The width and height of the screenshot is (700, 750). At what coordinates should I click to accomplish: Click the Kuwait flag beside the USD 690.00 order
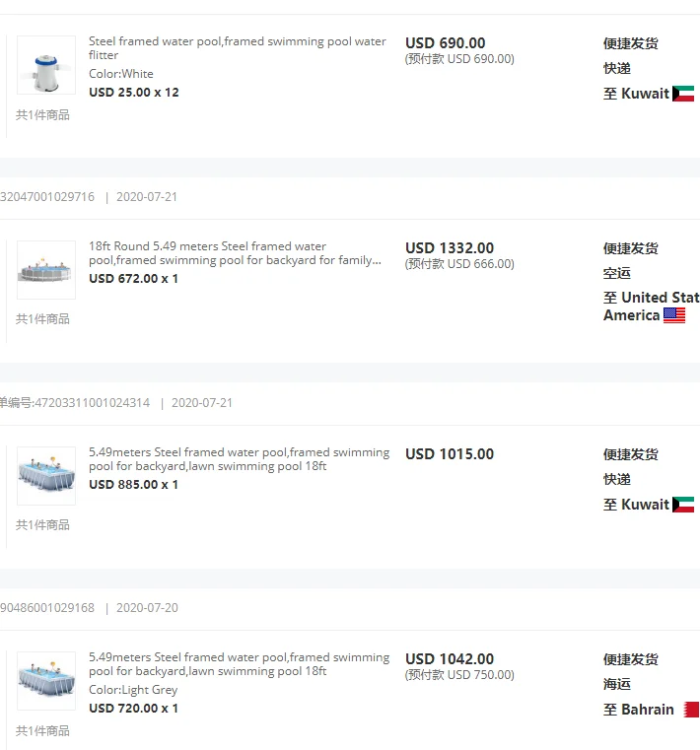click(x=683, y=94)
